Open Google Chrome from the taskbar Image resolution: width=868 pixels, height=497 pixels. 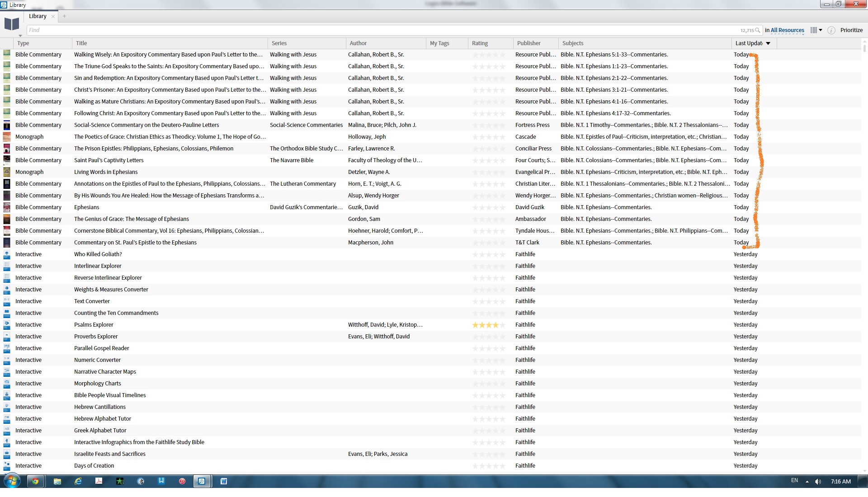35,482
